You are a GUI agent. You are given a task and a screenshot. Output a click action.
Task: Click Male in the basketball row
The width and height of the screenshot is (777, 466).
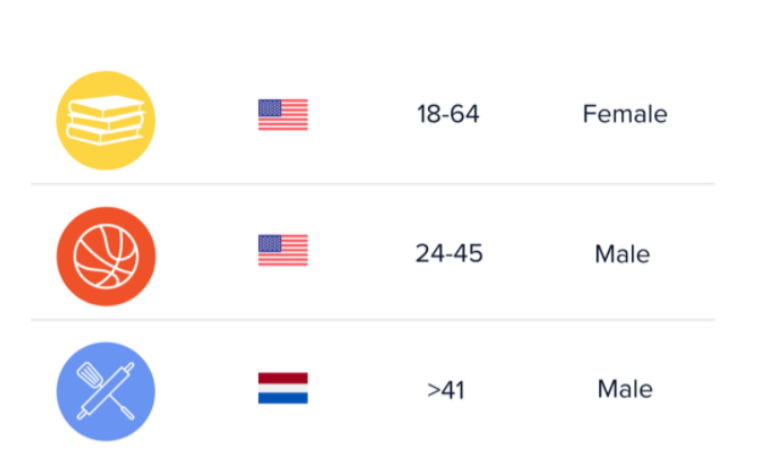[x=622, y=254]
